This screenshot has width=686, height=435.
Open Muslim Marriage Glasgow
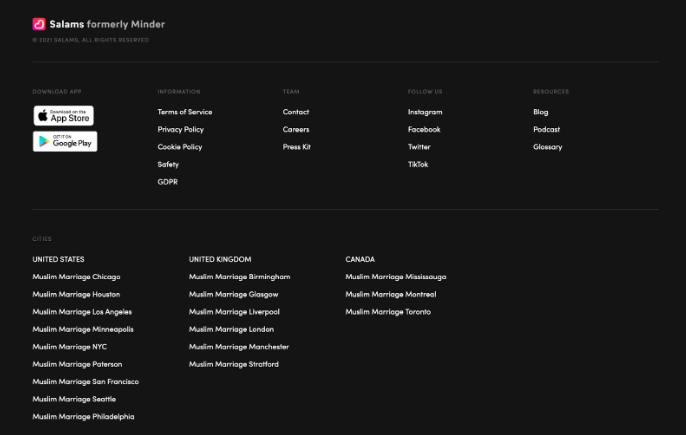pyautogui.click(x=233, y=294)
